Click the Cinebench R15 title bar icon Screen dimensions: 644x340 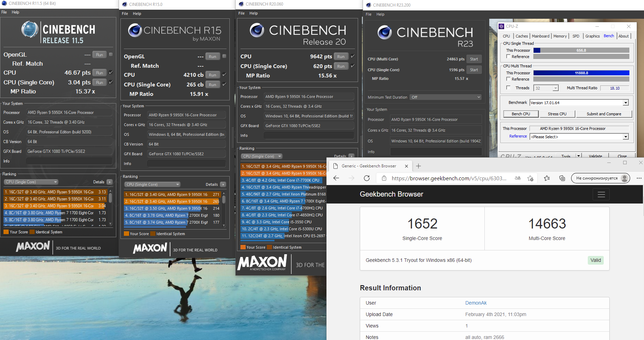[x=125, y=5]
